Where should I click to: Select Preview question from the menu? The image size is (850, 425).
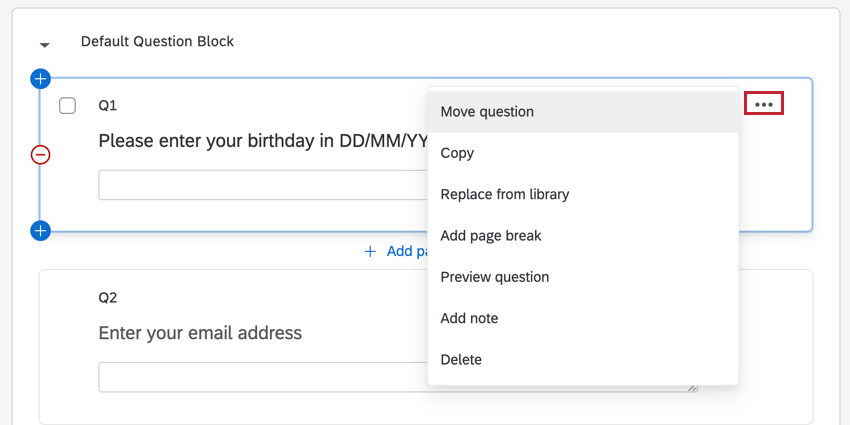click(494, 277)
